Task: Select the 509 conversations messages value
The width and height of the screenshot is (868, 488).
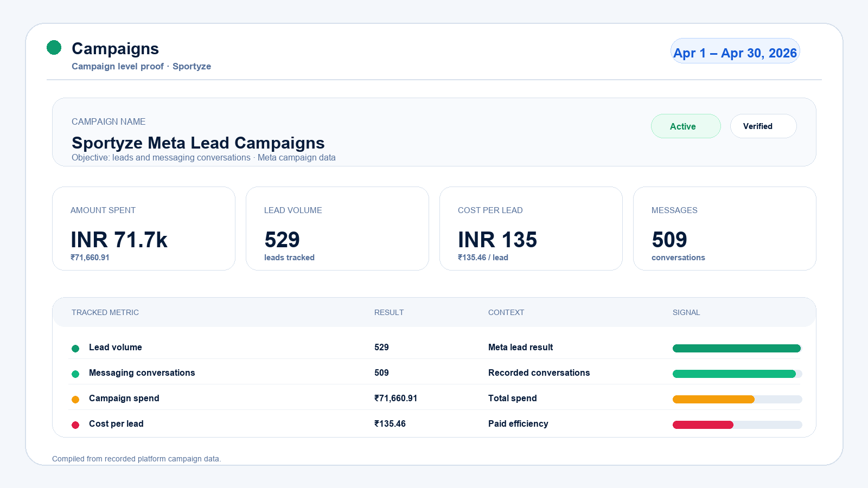Action: pyautogui.click(x=669, y=240)
